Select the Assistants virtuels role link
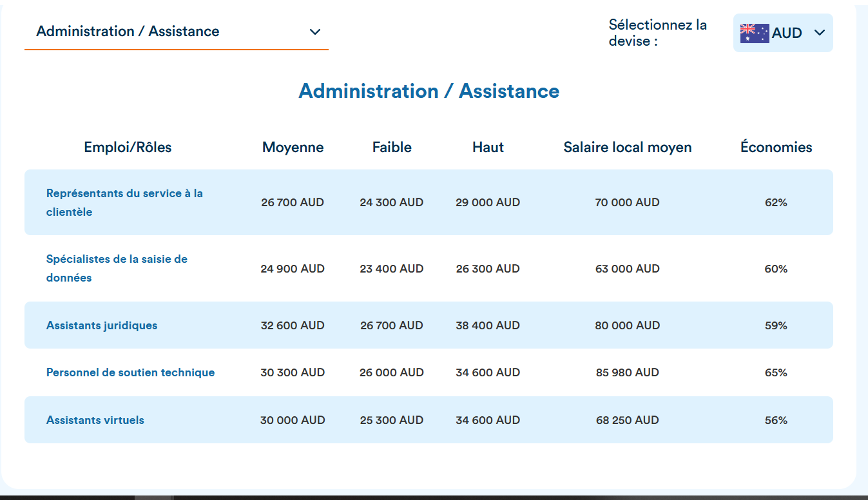 coord(95,420)
